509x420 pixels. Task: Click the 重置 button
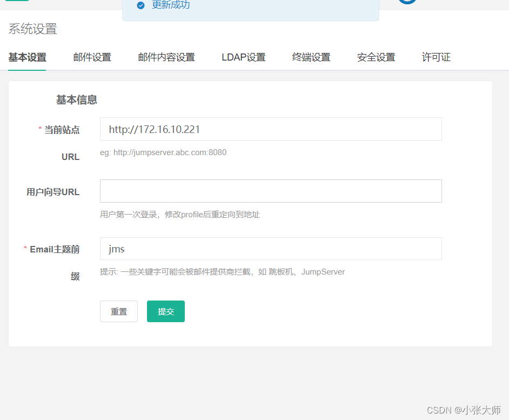pyautogui.click(x=119, y=311)
